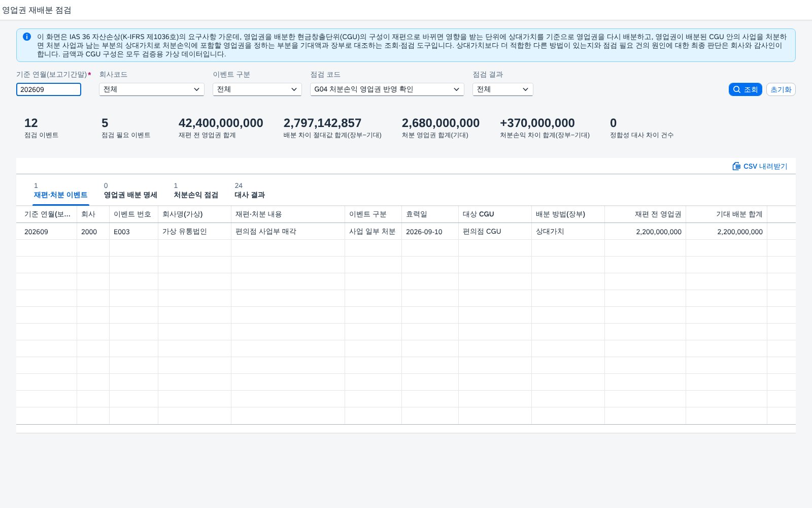Click the 기대 배분 합계 column header
This screenshot has height=508, width=812.
tap(726, 214)
